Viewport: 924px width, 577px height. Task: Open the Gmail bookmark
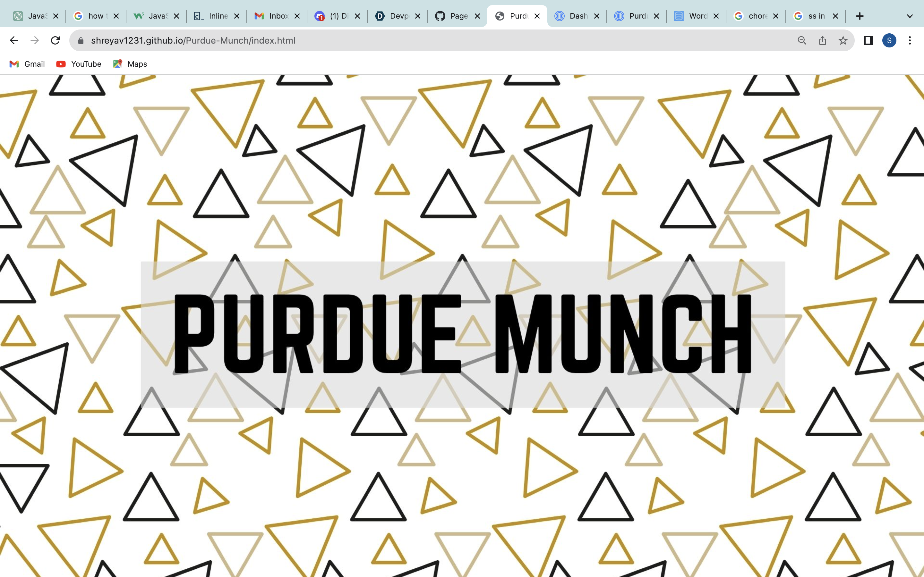(x=27, y=64)
